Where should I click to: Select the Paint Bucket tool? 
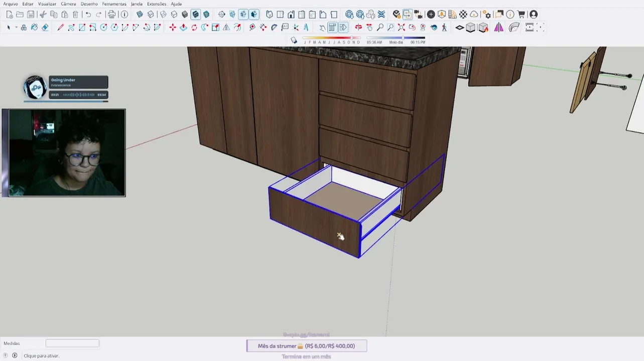pos(34,28)
